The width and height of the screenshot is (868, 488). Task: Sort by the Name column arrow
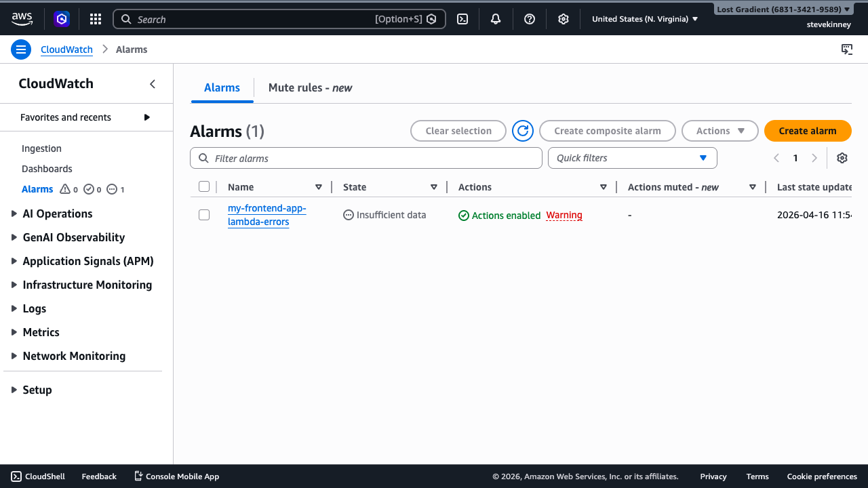coord(319,187)
